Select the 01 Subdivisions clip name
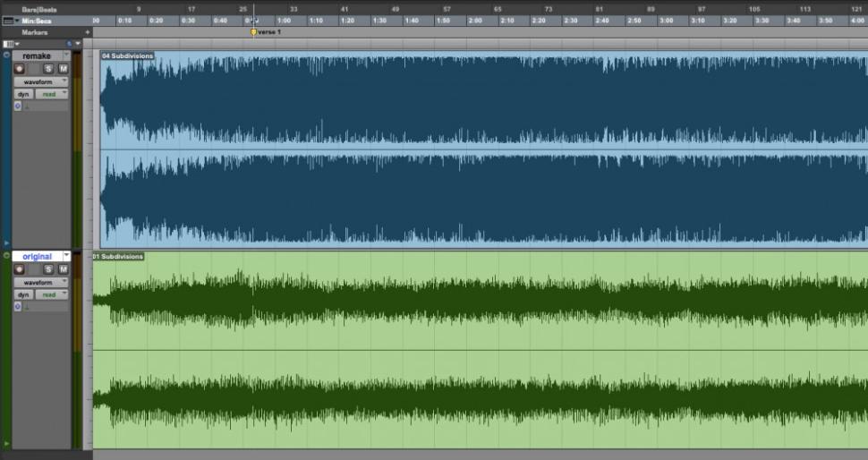 coord(118,256)
